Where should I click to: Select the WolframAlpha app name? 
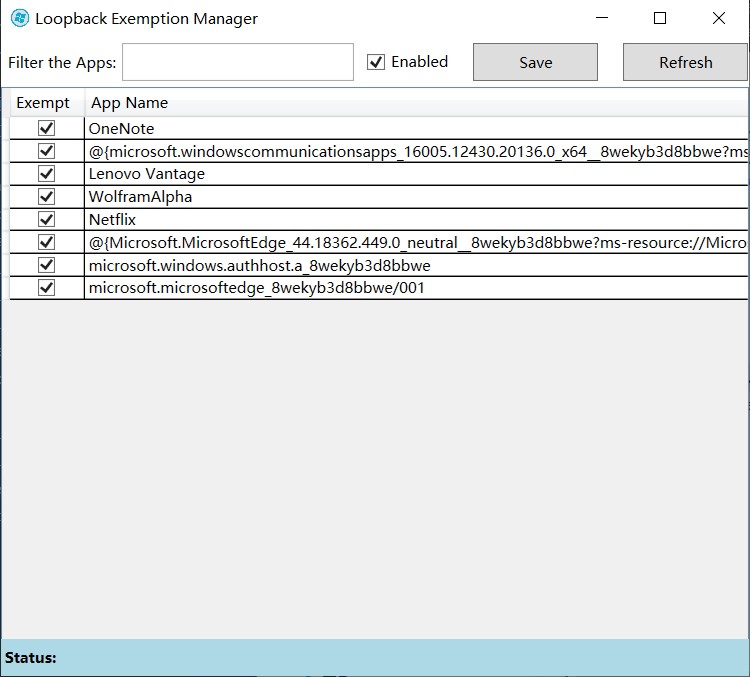(x=140, y=197)
